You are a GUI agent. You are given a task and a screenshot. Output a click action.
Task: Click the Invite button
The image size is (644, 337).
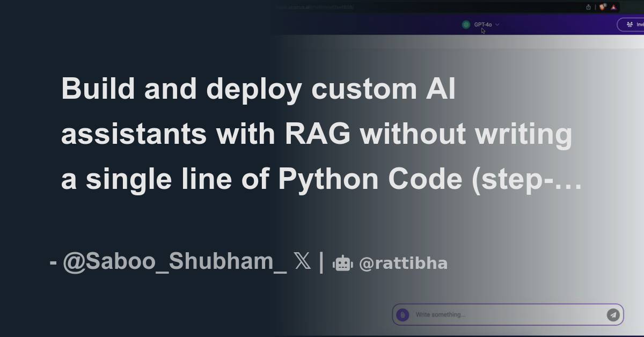pos(636,24)
